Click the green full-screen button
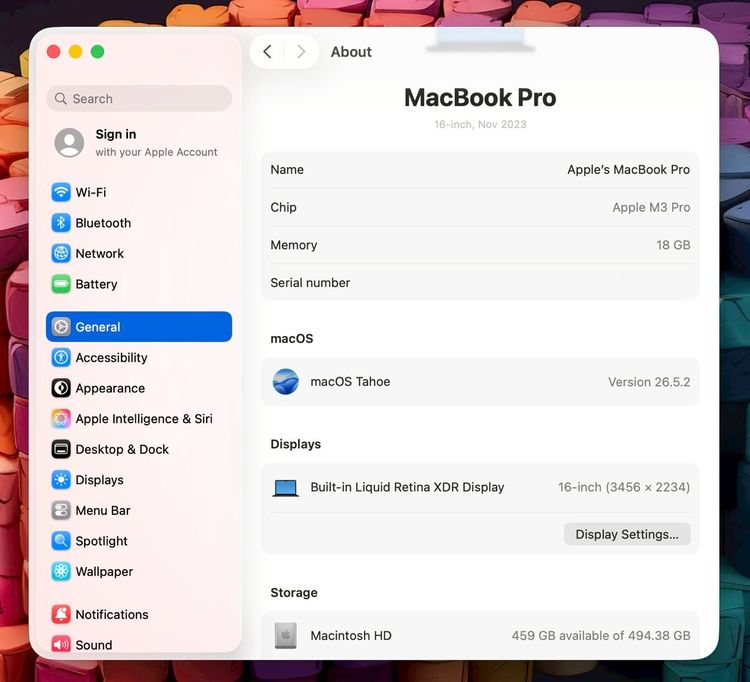Image resolution: width=750 pixels, height=682 pixels. 98,52
